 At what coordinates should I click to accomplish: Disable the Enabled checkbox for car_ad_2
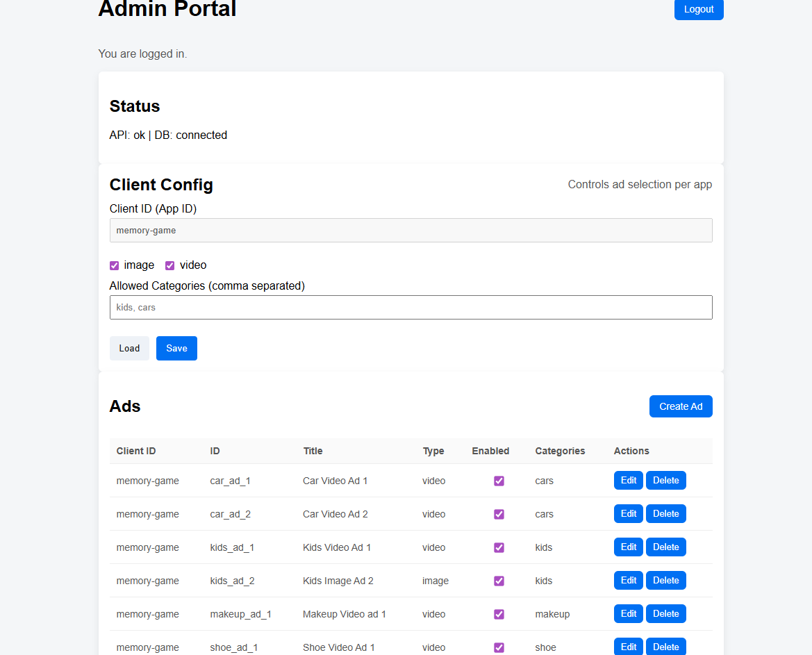coord(499,514)
